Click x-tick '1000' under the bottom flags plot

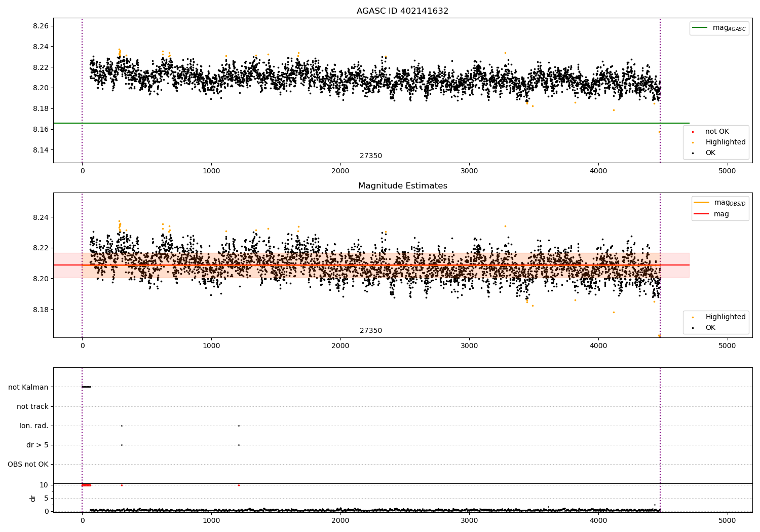point(211,520)
